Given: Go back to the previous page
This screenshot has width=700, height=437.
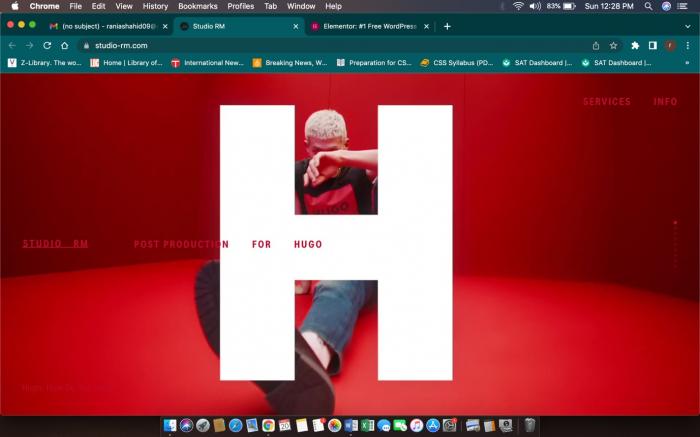Looking at the screenshot, I should [x=12, y=46].
